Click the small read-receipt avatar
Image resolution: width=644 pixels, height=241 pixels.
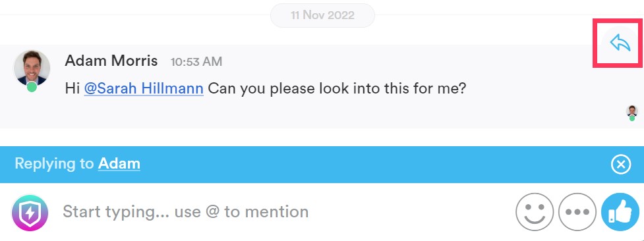pyautogui.click(x=632, y=111)
